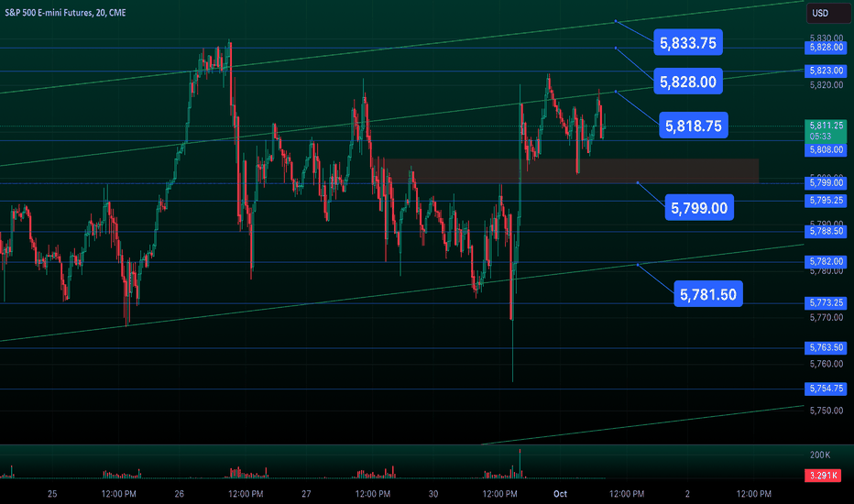Viewport: 854px width, 504px height.
Task: Open the USD currency selector
Action: coord(827,13)
